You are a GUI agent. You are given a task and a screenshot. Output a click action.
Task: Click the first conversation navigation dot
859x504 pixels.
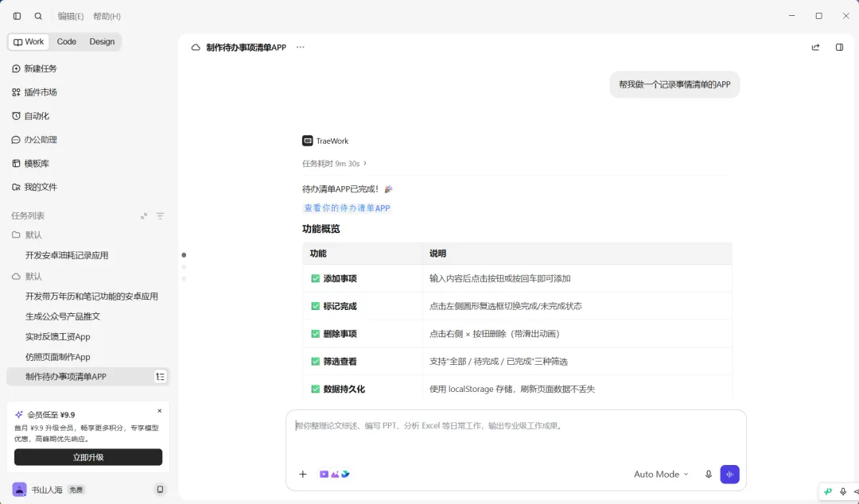tap(184, 255)
